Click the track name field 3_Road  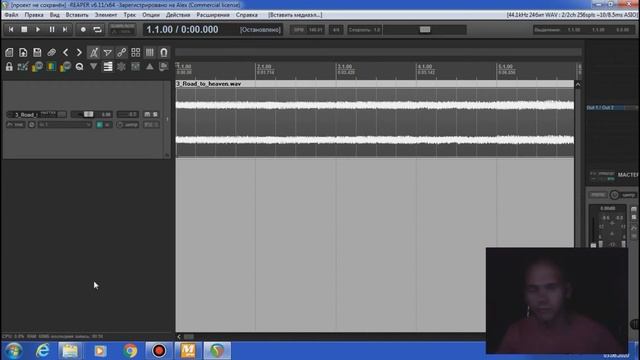pos(26,115)
